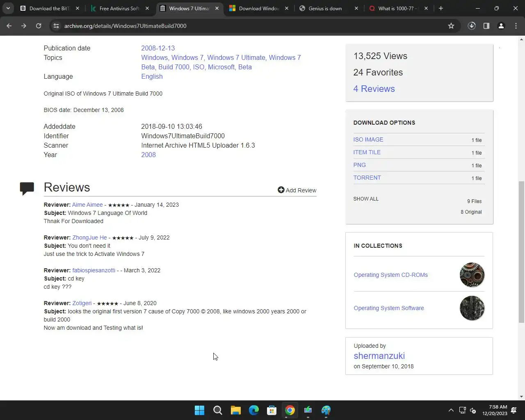Close the 'Download the BitTorrent' tab
The image size is (525, 420).
click(78, 8)
